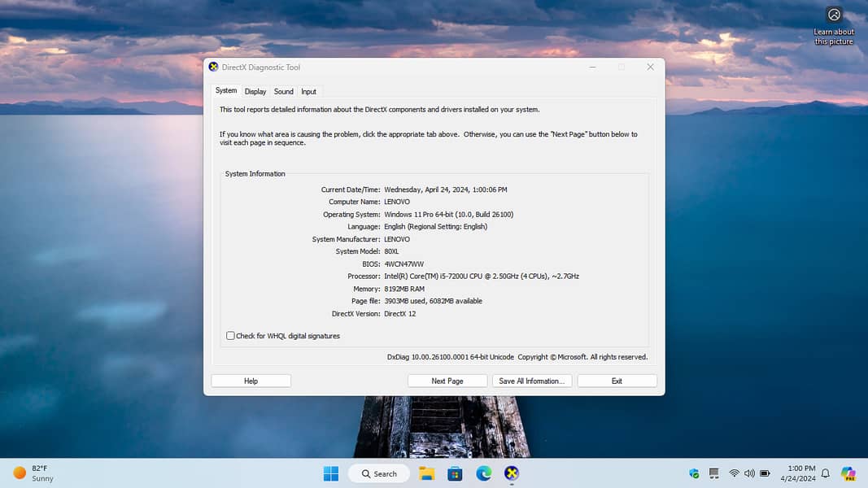Open the Wi-Fi network tray icon
Image resolution: width=868 pixels, height=488 pixels.
tap(734, 473)
